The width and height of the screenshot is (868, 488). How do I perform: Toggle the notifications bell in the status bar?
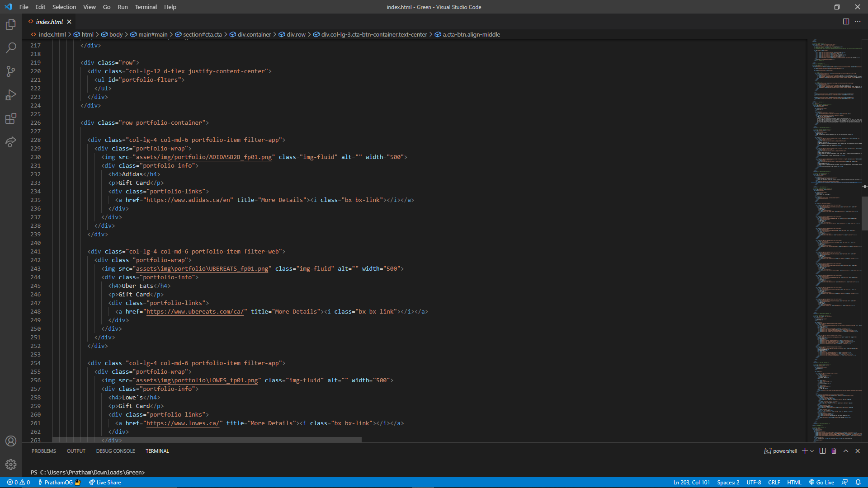coord(858,483)
